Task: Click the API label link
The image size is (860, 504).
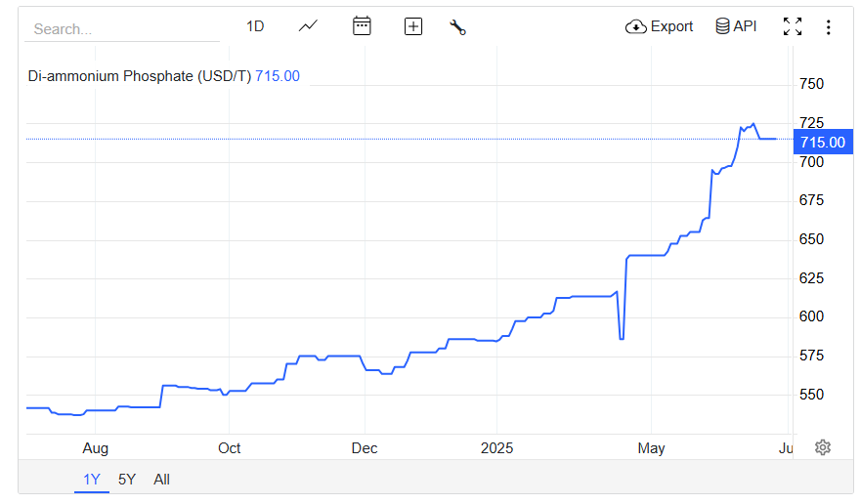Action: 745,25
